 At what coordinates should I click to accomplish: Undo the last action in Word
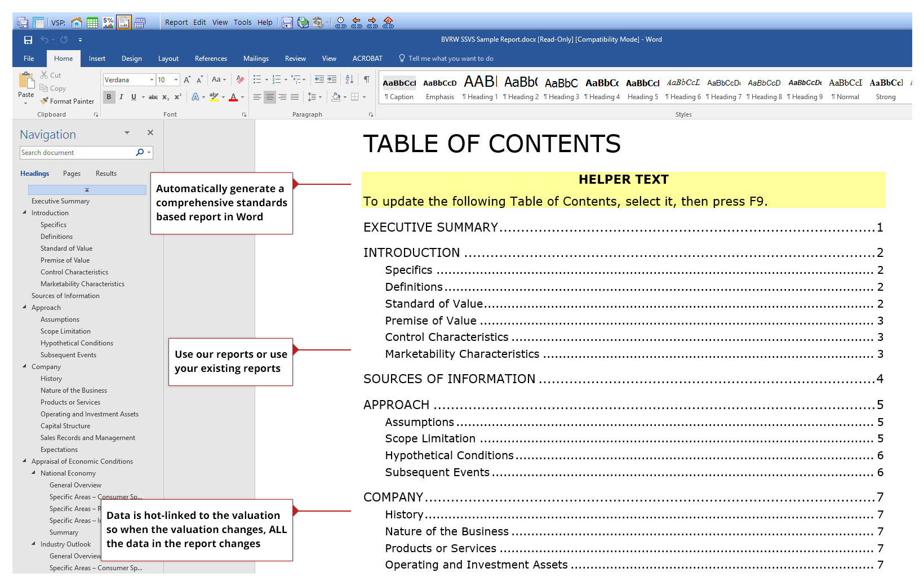click(45, 39)
